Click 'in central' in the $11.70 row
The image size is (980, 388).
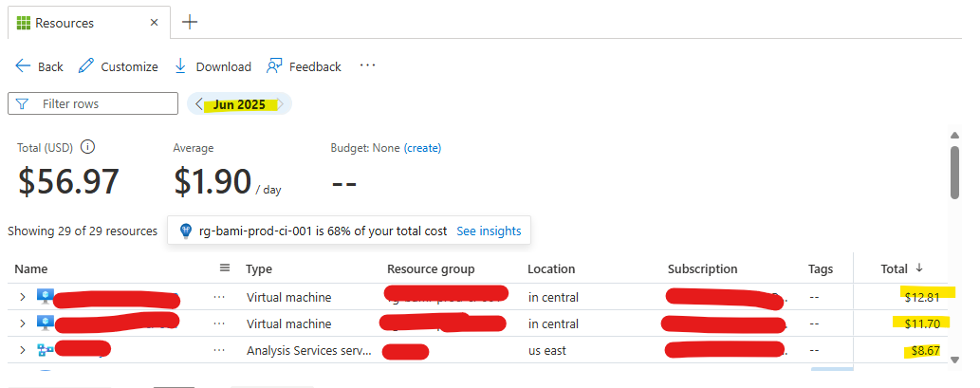tap(554, 323)
